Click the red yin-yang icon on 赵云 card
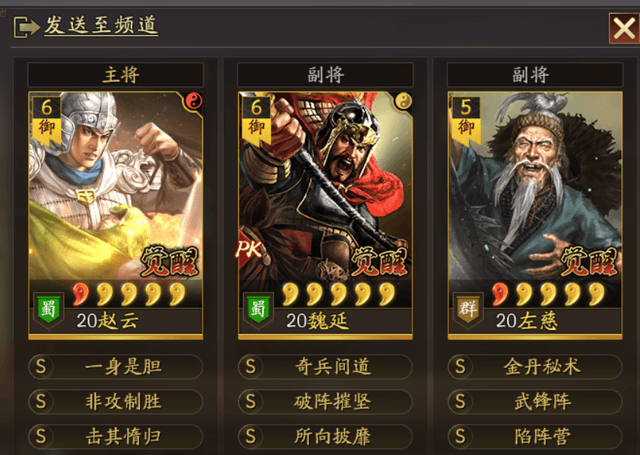This screenshot has width=640, height=455. (x=193, y=101)
